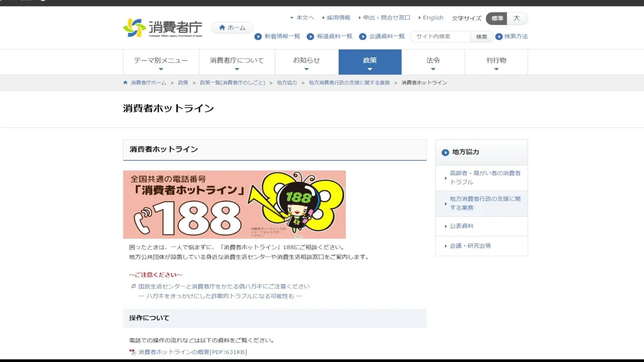The width and height of the screenshot is (644, 362).
Task: Open 検索方法 link
Action: [516, 37]
